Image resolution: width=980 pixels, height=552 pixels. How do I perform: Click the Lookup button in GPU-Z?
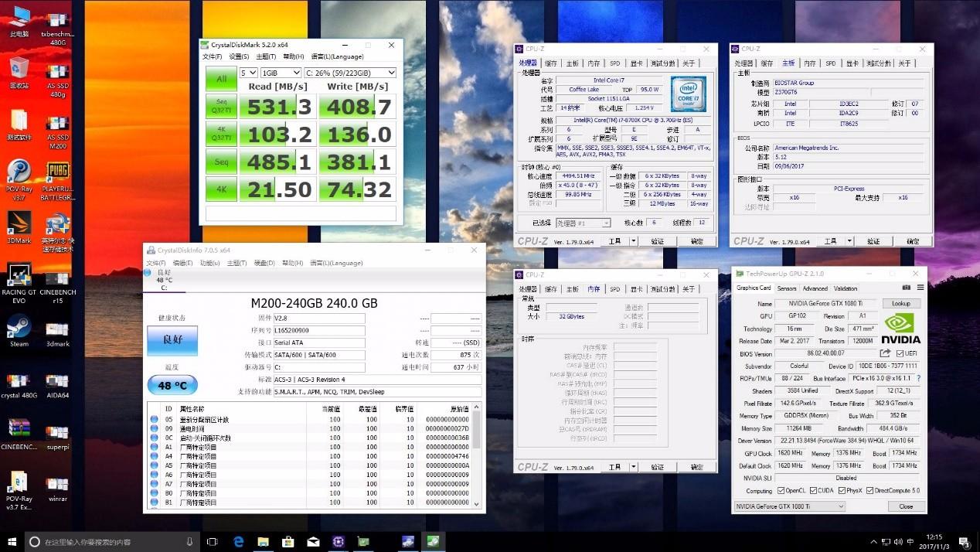point(901,304)
